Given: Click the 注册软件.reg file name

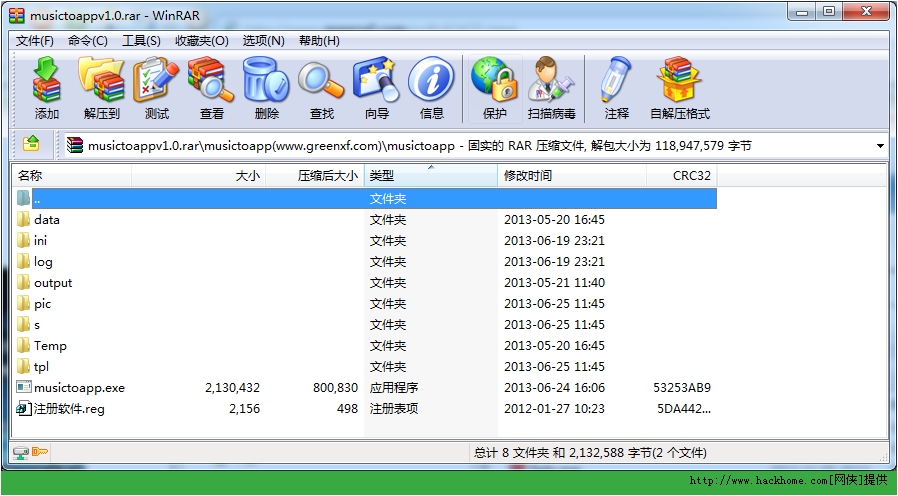Looking at the screenshot, I should point(69,408).
